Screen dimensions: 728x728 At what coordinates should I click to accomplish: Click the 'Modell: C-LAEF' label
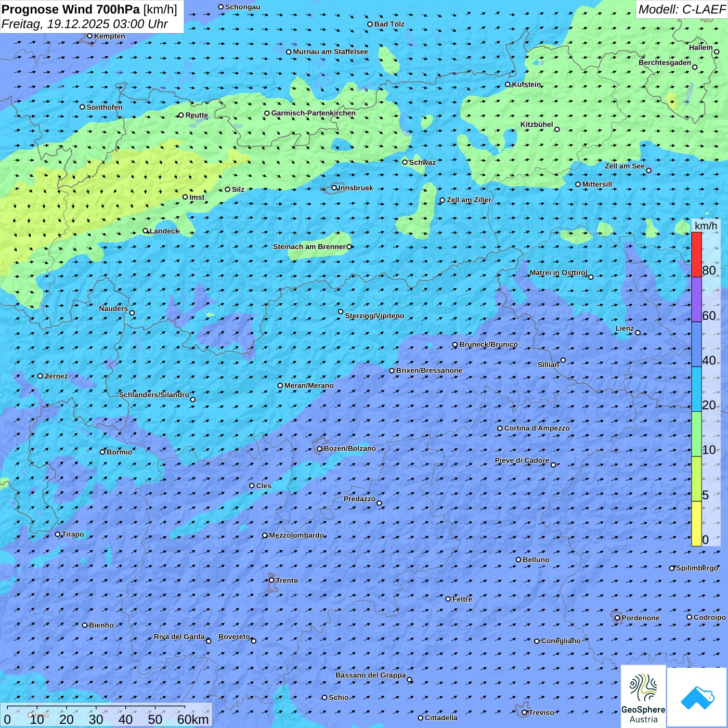pyautogui.click(x=682, y=9)
